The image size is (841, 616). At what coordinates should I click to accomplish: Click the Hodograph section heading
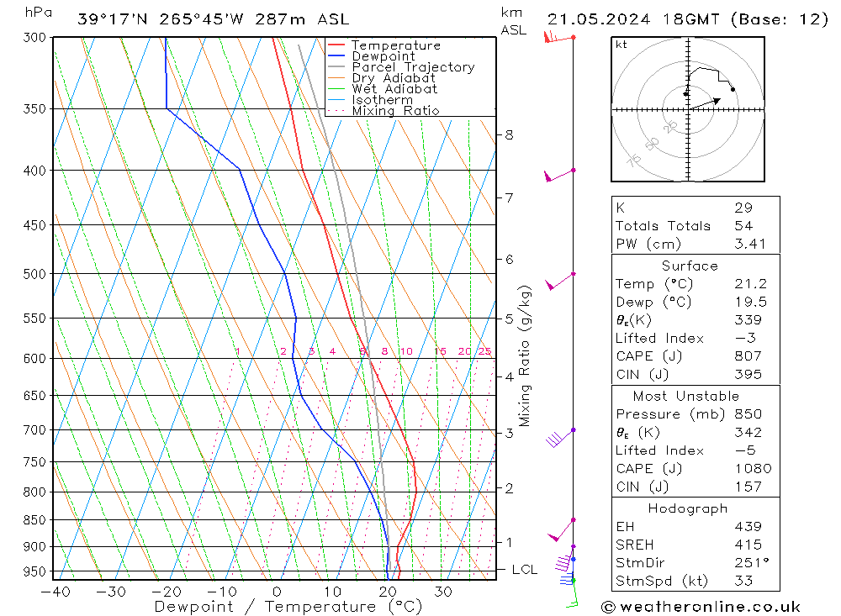click(x=688, y=508)
